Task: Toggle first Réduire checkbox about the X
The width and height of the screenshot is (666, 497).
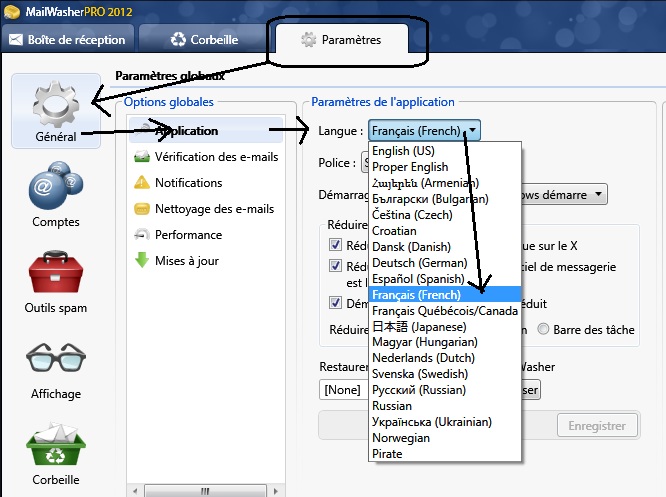Action: coord(335,245)
